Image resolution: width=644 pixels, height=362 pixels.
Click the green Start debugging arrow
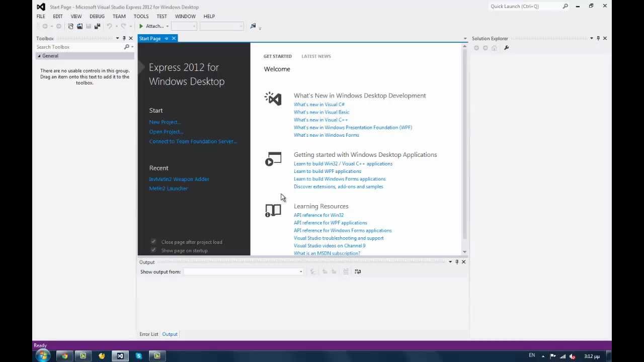click(x=141, y=26)
